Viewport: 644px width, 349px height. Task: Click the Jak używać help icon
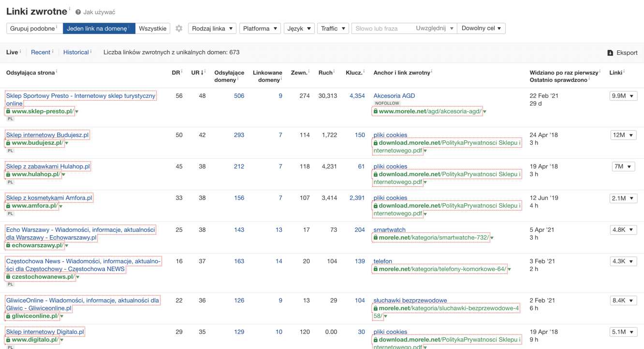pyautogui.click(x=78, y=12)
